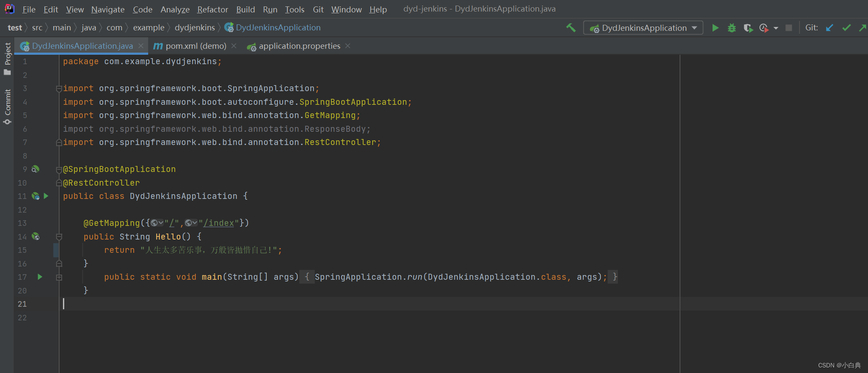Open the Build menu

pos(246,9)
